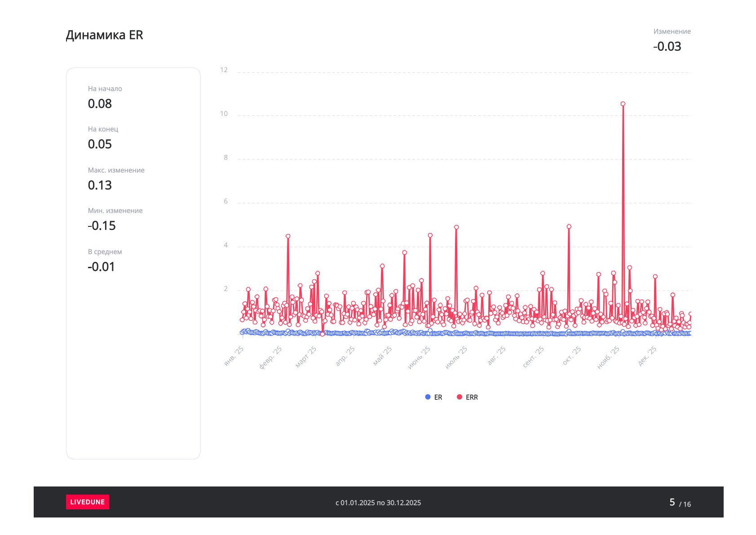The height and width of the screenshot is (535, 756).
Task: Click the Изменение value -0.03
Action: click(667, 46)
